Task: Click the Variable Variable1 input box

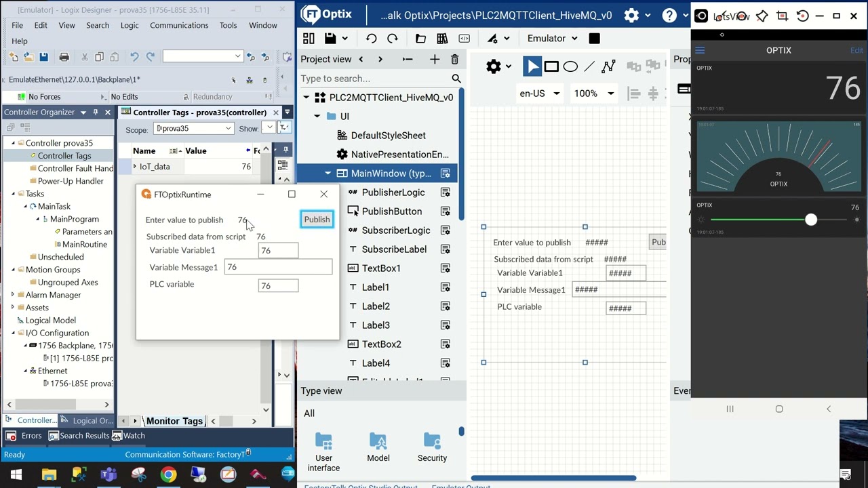Action: [278, 251]
